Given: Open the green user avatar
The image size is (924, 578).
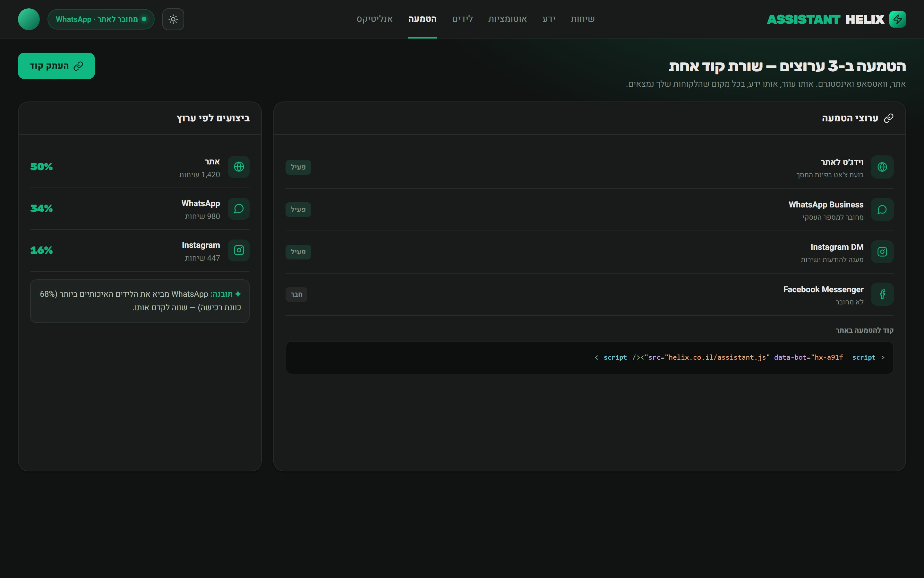Looking at the screenshot, I should [29, 19].
